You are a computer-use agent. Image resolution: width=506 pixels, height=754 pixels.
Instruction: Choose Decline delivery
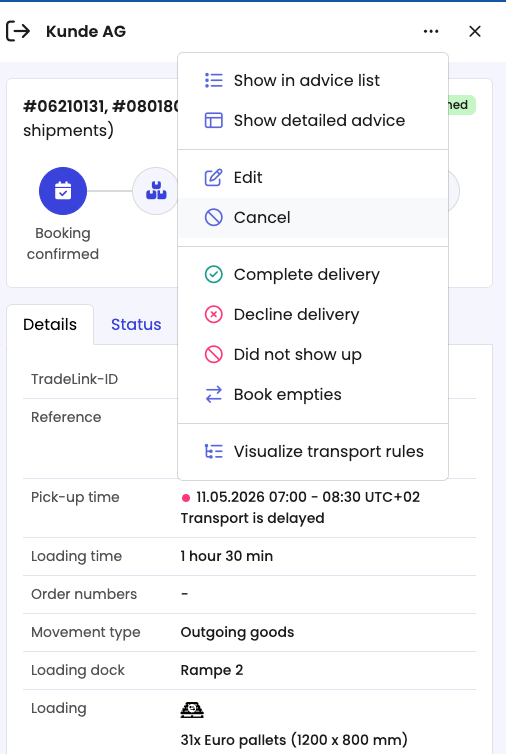click(x=313, y=314)
